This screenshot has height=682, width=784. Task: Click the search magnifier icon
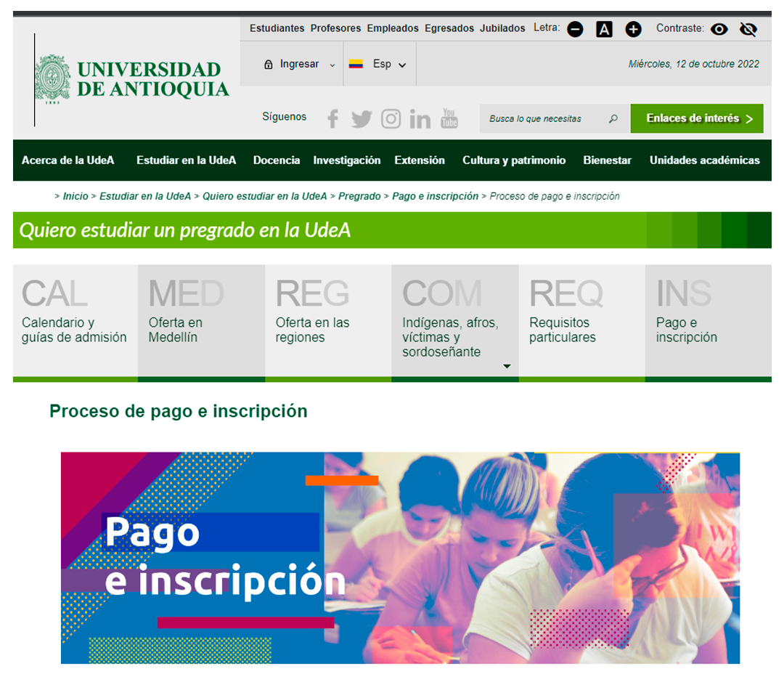(x=613, y=118)
